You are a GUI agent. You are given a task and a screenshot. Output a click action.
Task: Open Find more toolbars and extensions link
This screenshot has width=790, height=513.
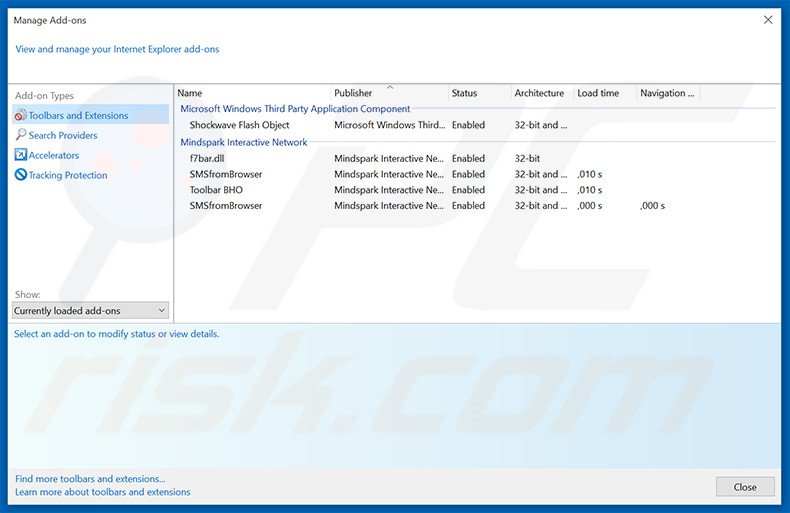tap(90, 479)
